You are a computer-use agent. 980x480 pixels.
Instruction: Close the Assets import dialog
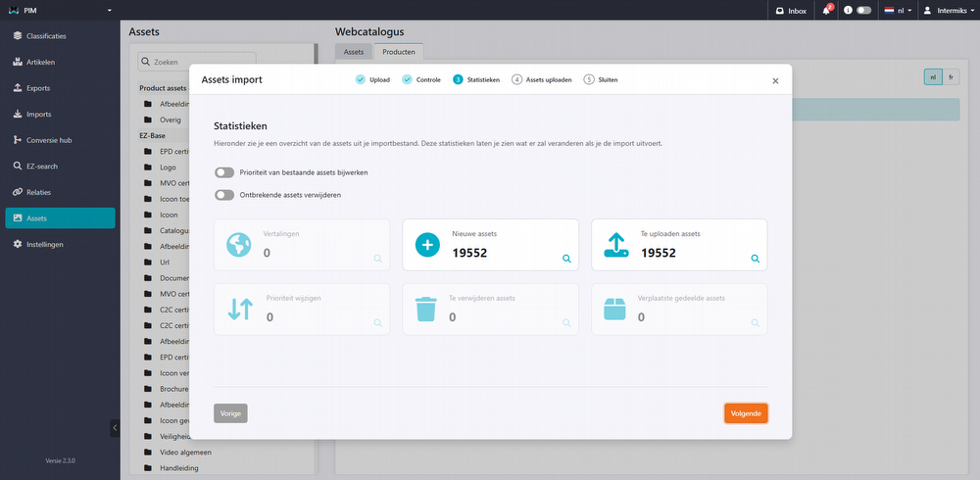[775, 81]
